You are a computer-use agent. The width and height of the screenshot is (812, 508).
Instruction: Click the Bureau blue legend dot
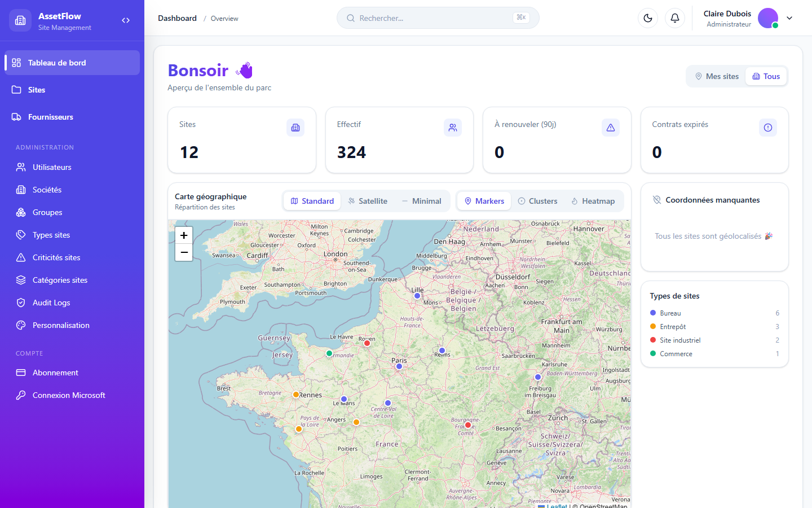(x=653, y=313)
